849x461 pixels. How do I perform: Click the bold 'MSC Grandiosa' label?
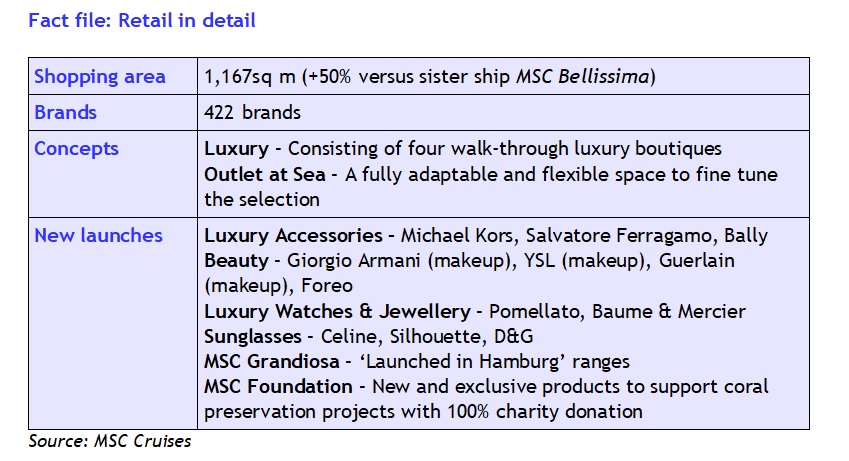tap(271, 361)
